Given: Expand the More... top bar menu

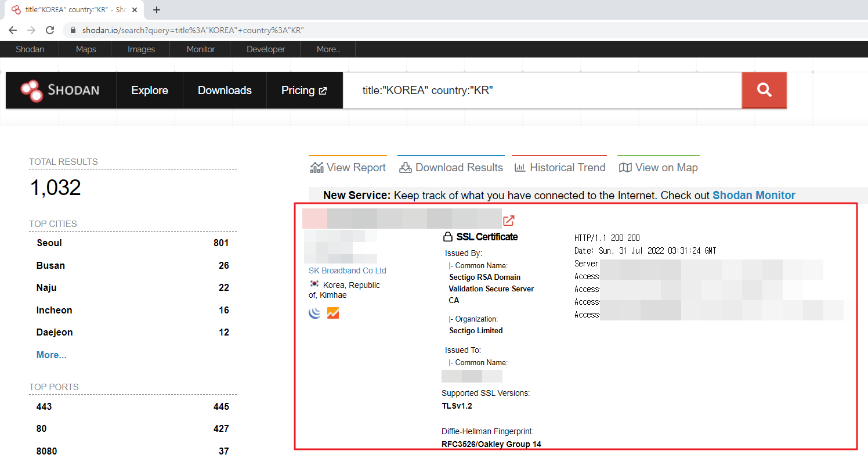Looking at the screenshot, I should [328, 49].
